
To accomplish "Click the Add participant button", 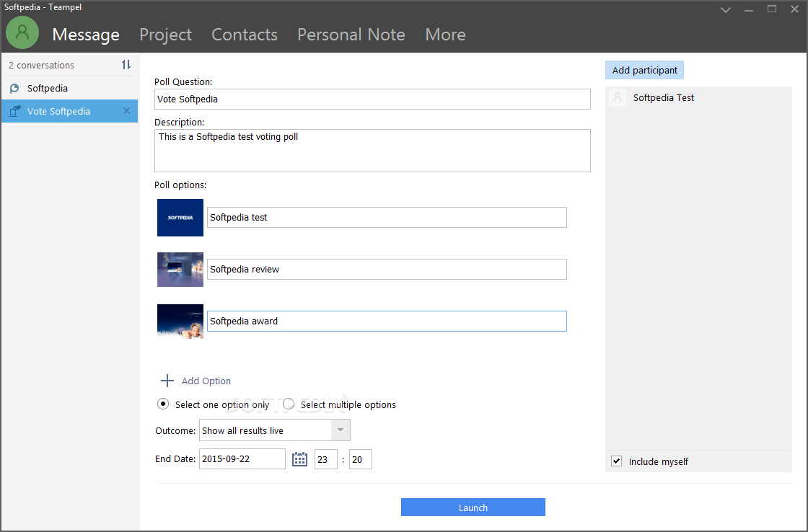I will [645, 70].
